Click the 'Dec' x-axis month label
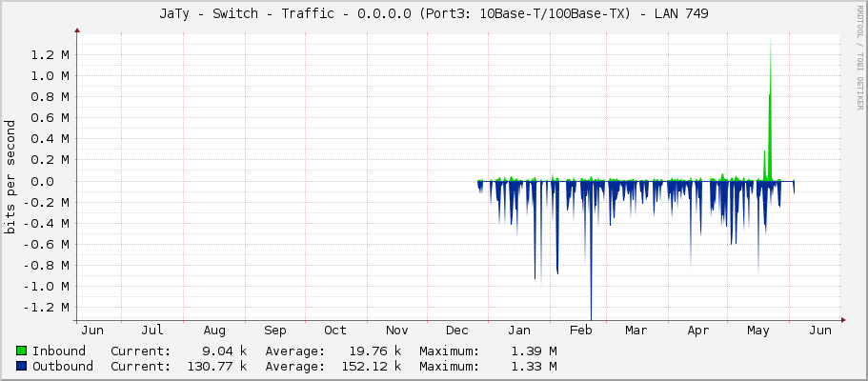The image size is (868, 381). (x=457, y=331)
